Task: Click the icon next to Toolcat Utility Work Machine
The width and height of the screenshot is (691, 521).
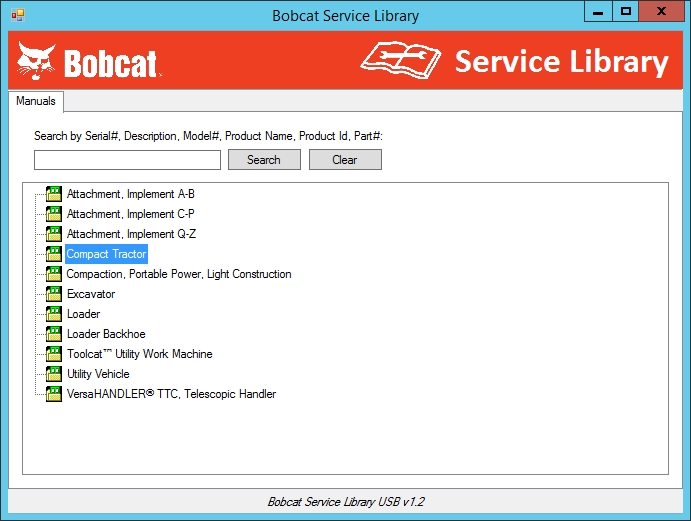Action: tap(54, 354)
